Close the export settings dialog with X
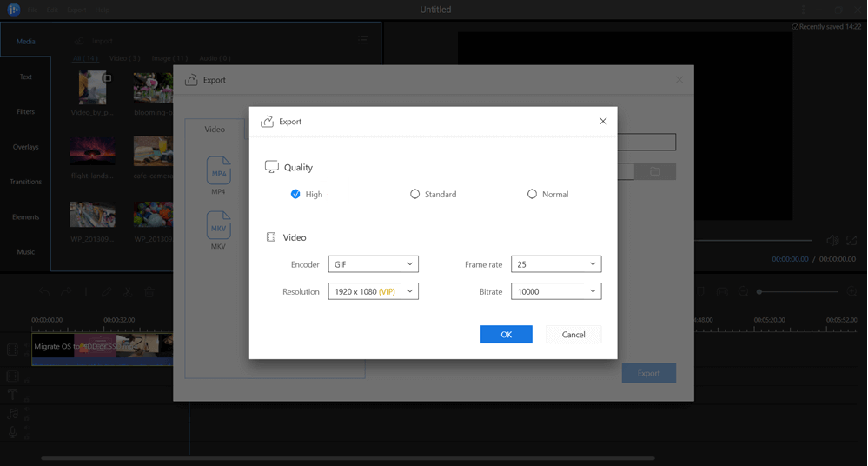 click(603, 122)
